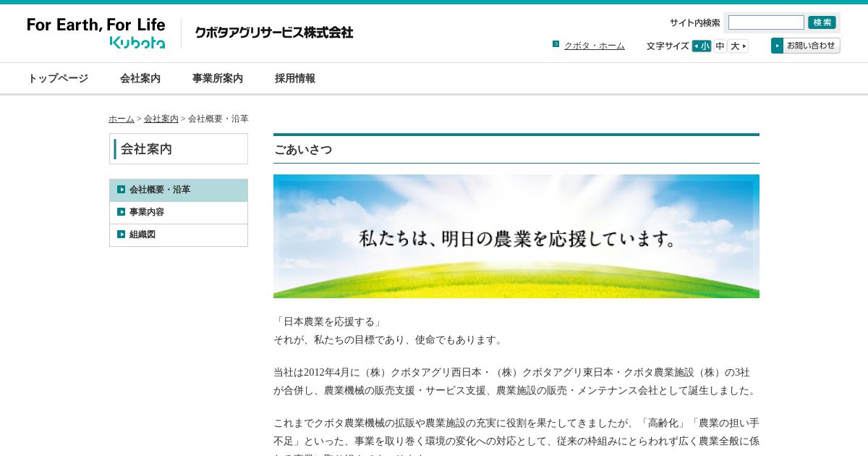
Task: Select 組織図 in the side menu
Action: (179, 235)
